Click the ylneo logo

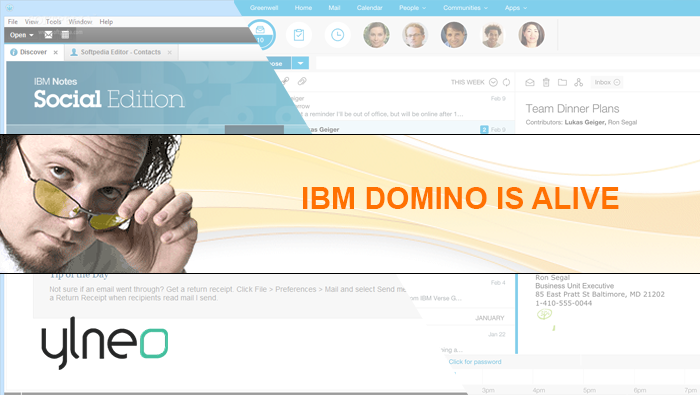pyautogui.click(x=105, y=343)
